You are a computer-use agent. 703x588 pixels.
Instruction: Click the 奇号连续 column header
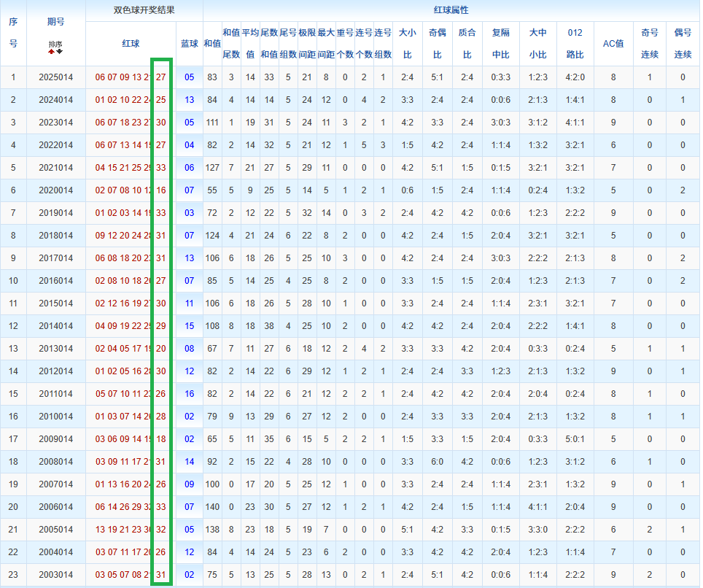[649, 44]
